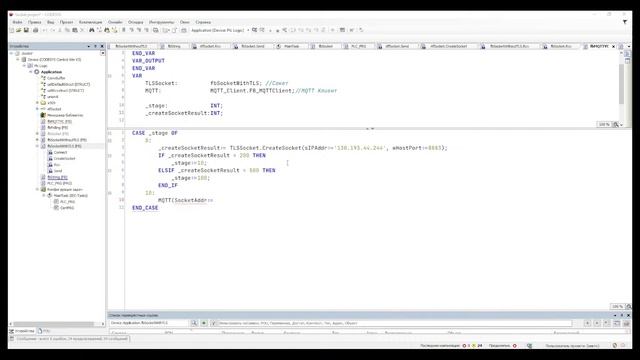The width and height of the screenshot is (640, 360).
Task: Collapse the Plc Logic tree node
Action: click(24, 66)
